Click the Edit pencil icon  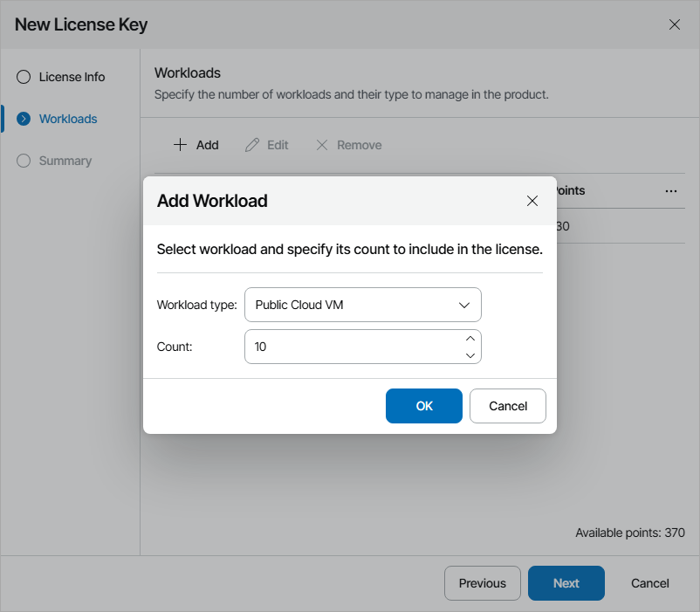[252, 145]
